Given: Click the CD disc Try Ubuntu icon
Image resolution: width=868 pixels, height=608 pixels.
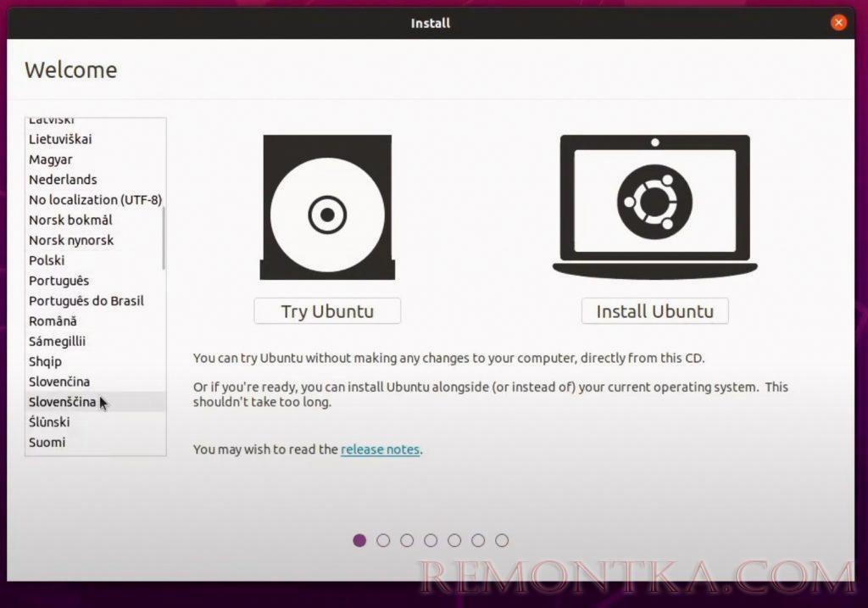Looking at the screenshot, I should point(327,207).
